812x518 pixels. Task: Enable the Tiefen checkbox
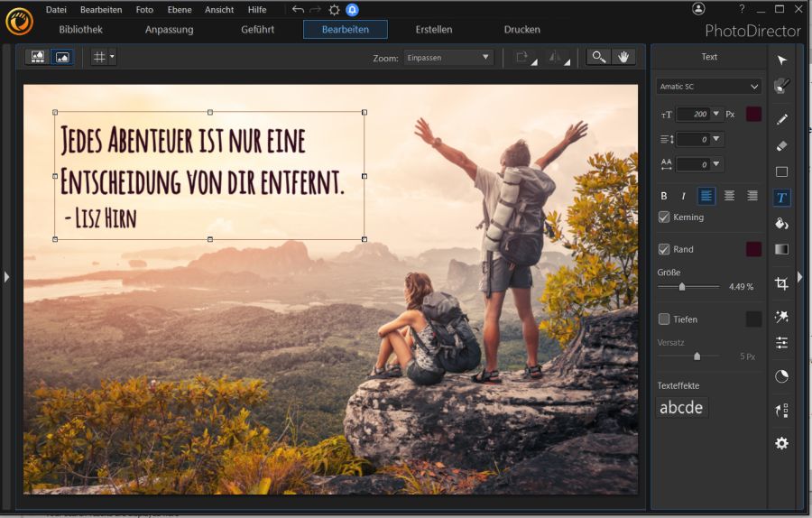point(664,319)
